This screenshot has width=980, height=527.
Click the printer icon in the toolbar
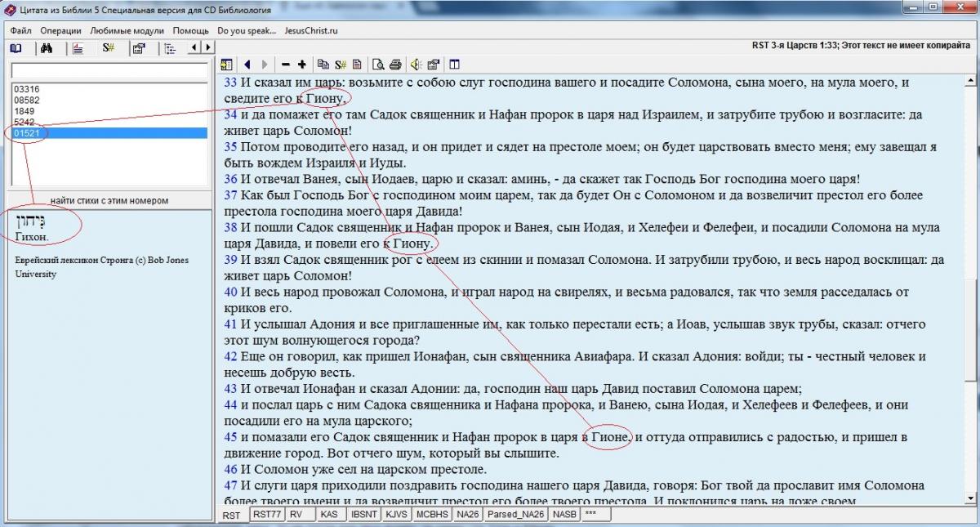(395, 65)
